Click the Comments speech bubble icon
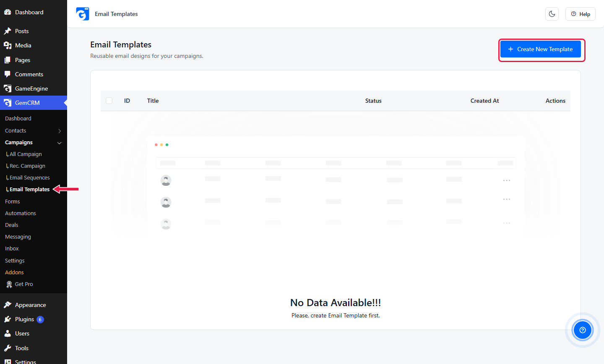604x364 pixels. (x=8, y=74)
